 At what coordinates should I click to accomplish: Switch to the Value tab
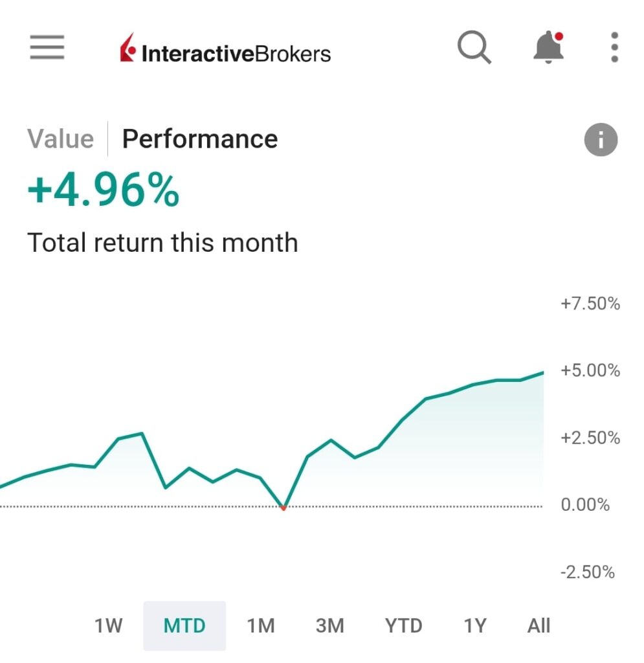pyautogui.click(x=60, y=139)
